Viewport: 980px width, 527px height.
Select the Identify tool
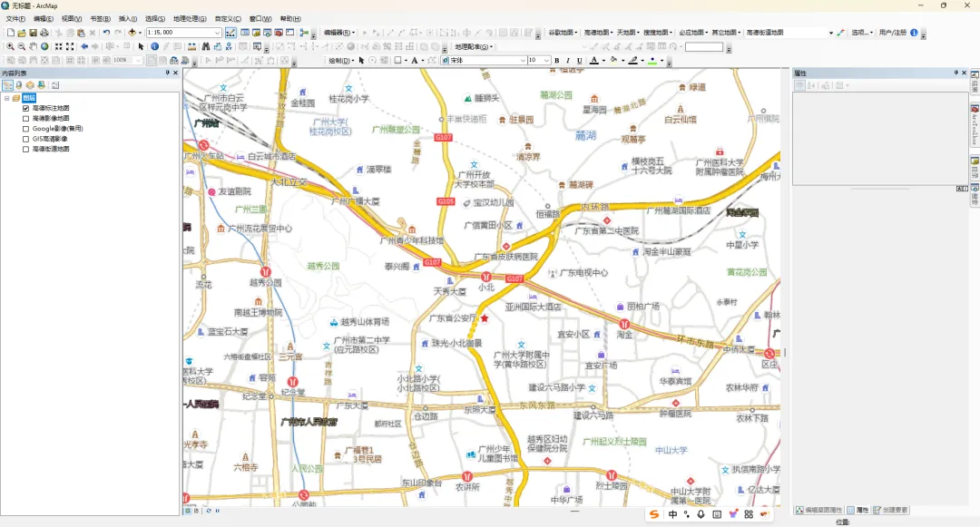(154, 46)
